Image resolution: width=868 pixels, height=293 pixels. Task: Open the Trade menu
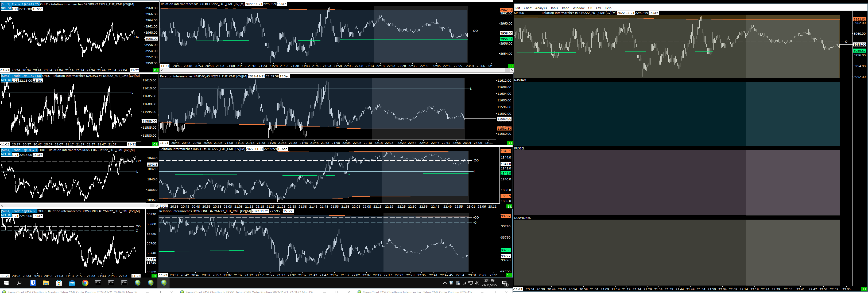565,8
